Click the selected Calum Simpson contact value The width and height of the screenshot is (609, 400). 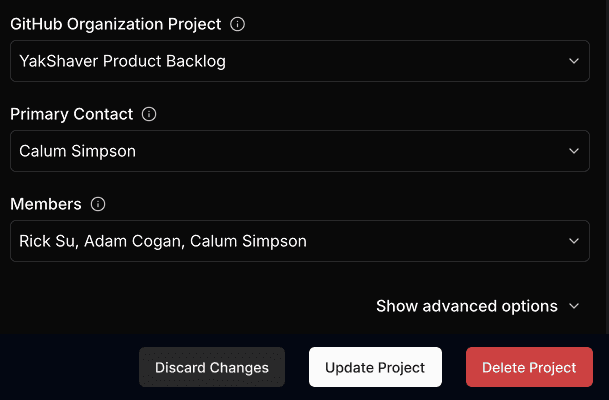point(77,151)
